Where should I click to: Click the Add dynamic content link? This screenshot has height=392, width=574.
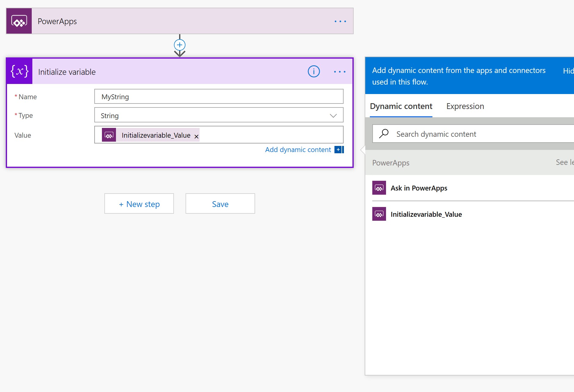coord(298,150)
